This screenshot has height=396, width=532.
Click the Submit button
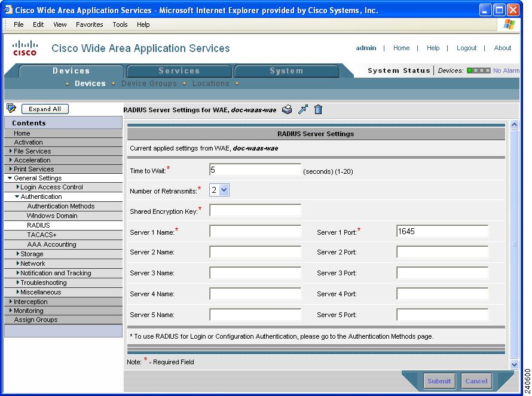[x=439, y=381]
